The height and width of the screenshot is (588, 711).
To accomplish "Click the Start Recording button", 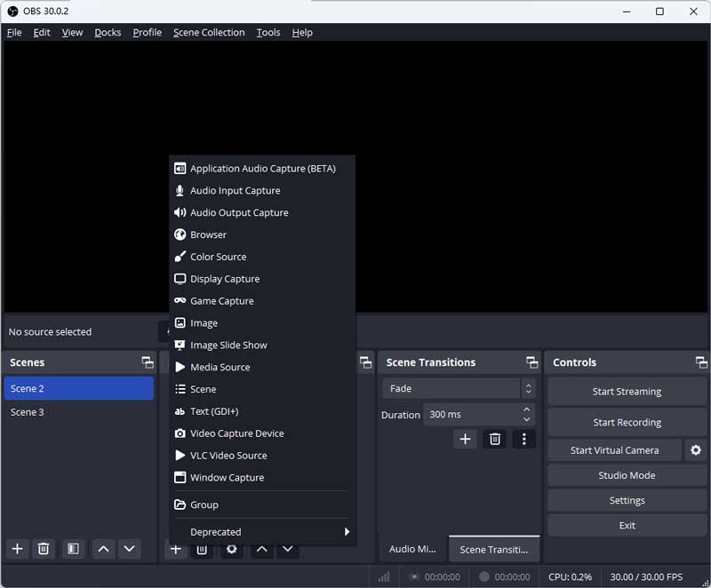I will [627, 423].
